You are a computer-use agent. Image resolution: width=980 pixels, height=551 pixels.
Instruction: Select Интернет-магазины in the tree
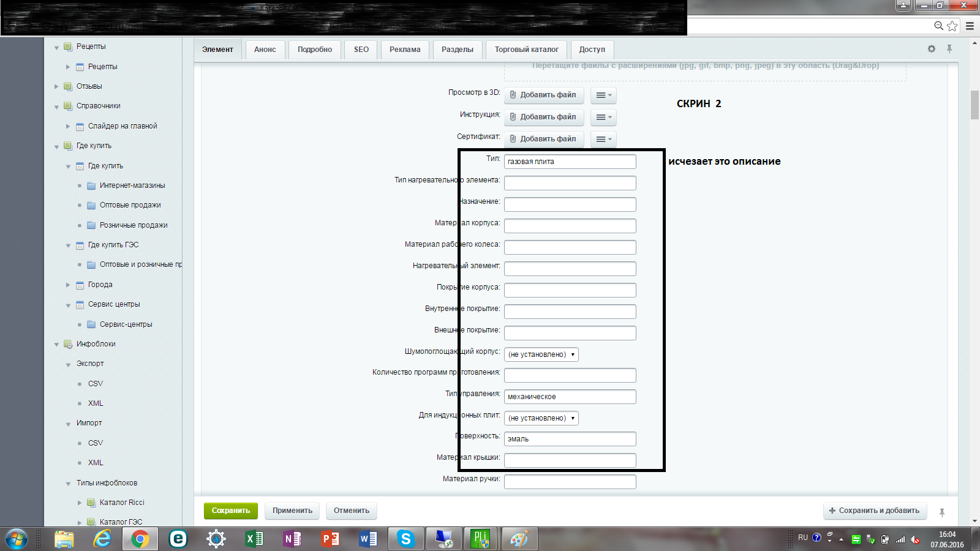(132, 186)
